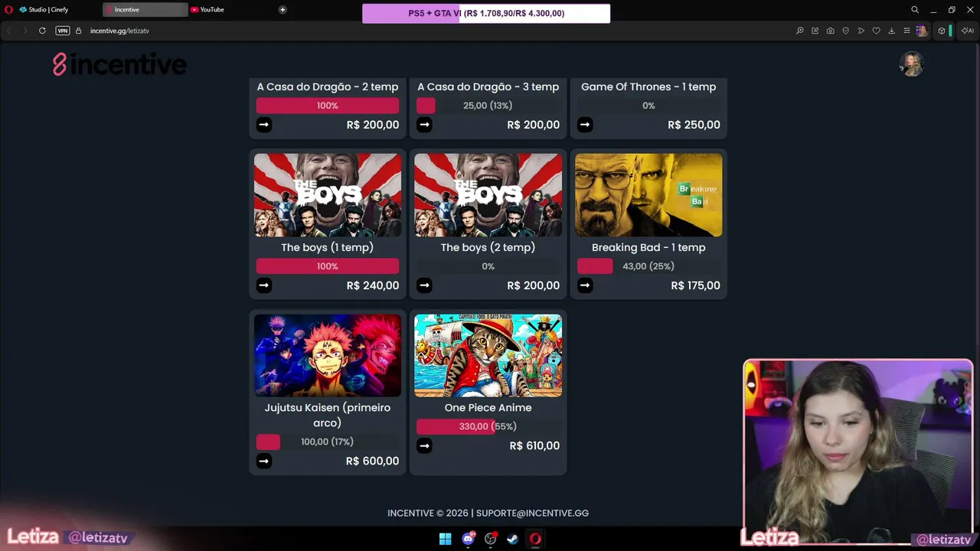
Task: Reload the incentive.gg page
Action: coord(42,31)
